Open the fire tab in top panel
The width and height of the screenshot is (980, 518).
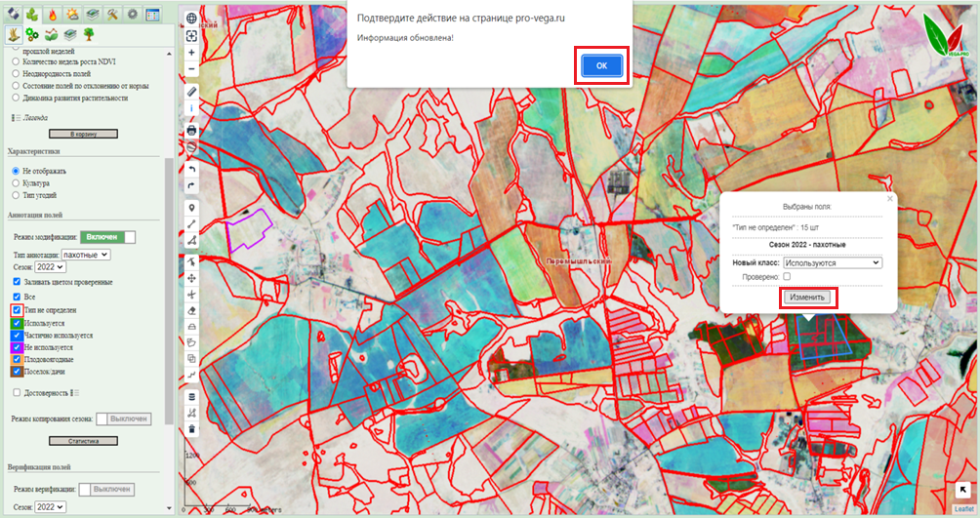click(x=54, y=14)
